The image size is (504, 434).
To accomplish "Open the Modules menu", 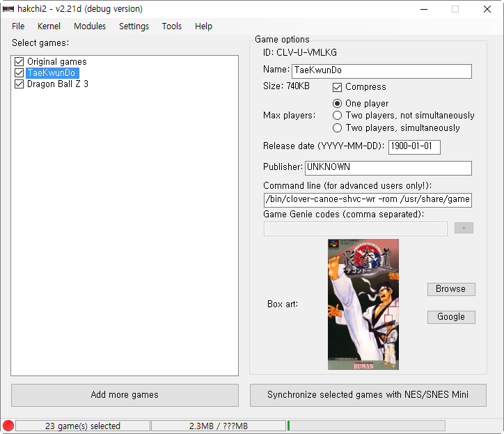I will point(90,26).
